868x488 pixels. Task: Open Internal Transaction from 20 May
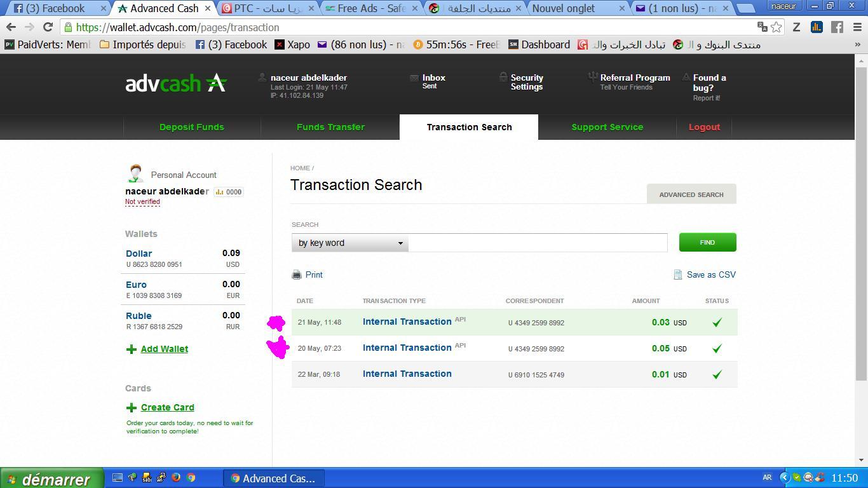coord(407,348)
